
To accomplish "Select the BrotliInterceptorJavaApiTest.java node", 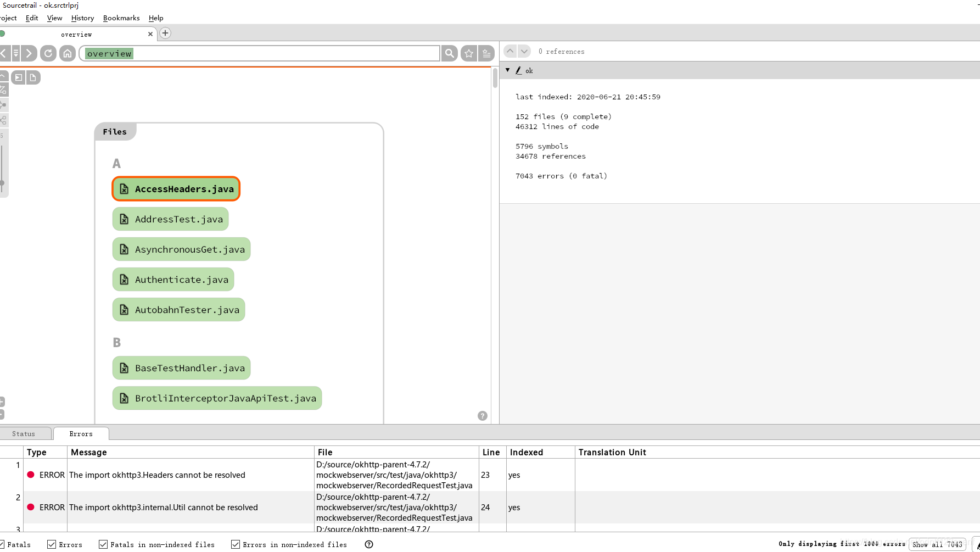I will 217,398.
